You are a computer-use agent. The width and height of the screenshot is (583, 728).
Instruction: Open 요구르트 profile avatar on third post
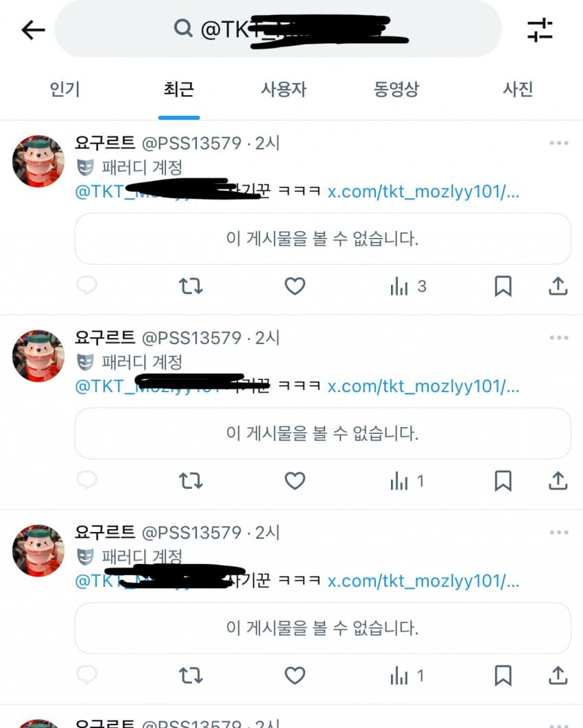38,550
